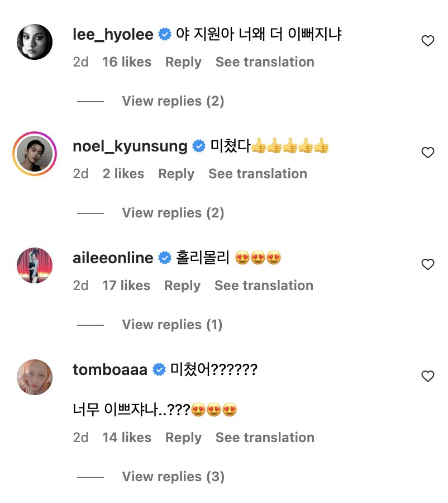The width and height of the screenshot is (448, 503).
Task: Open the lee_hyolee username link
Action: pos(113,35)
